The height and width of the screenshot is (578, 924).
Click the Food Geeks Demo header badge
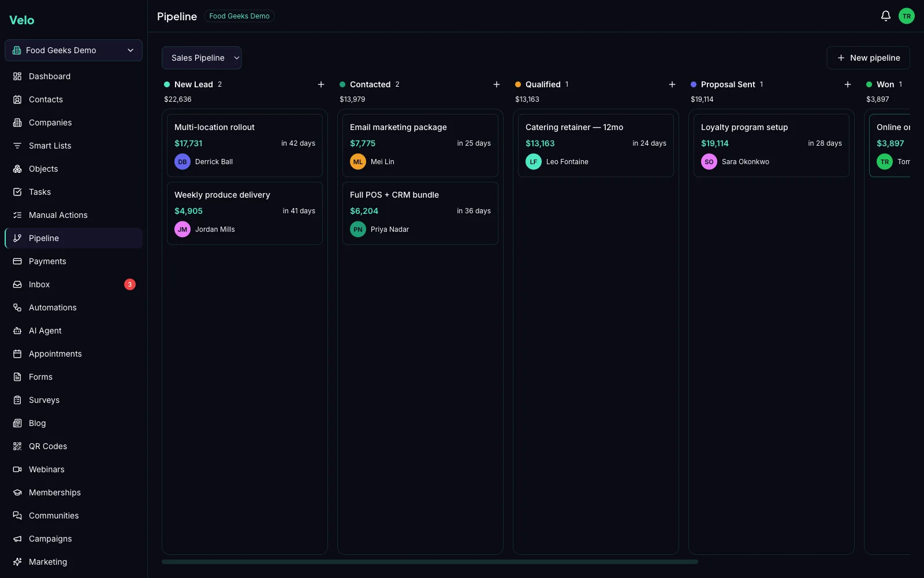coord(239,16)
